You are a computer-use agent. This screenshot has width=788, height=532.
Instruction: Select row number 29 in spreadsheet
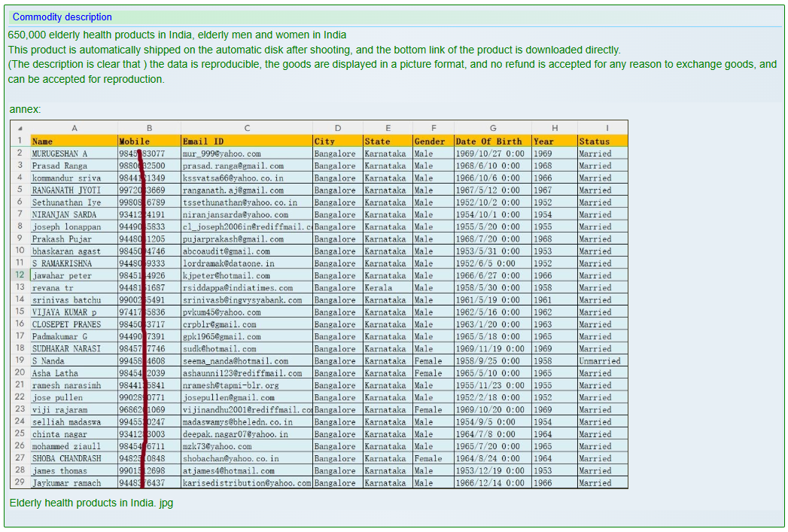point(20,482)
